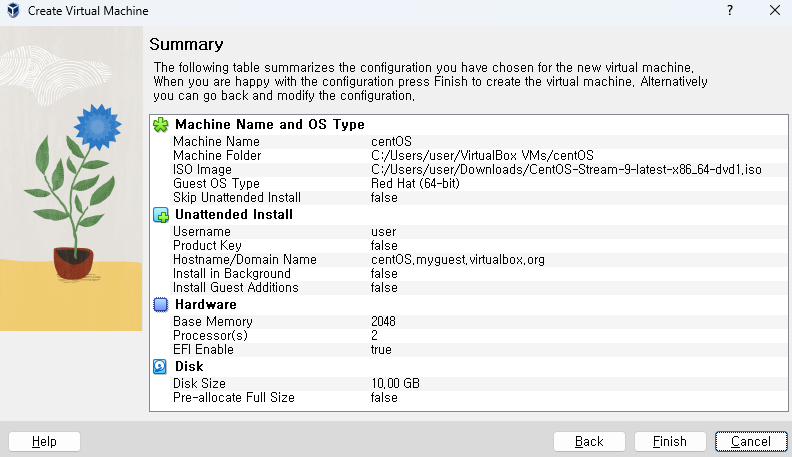Select the Hardware section header
The width and height of the screenshot is (792, 457).
pyautogui.click(x=206, y=304)
